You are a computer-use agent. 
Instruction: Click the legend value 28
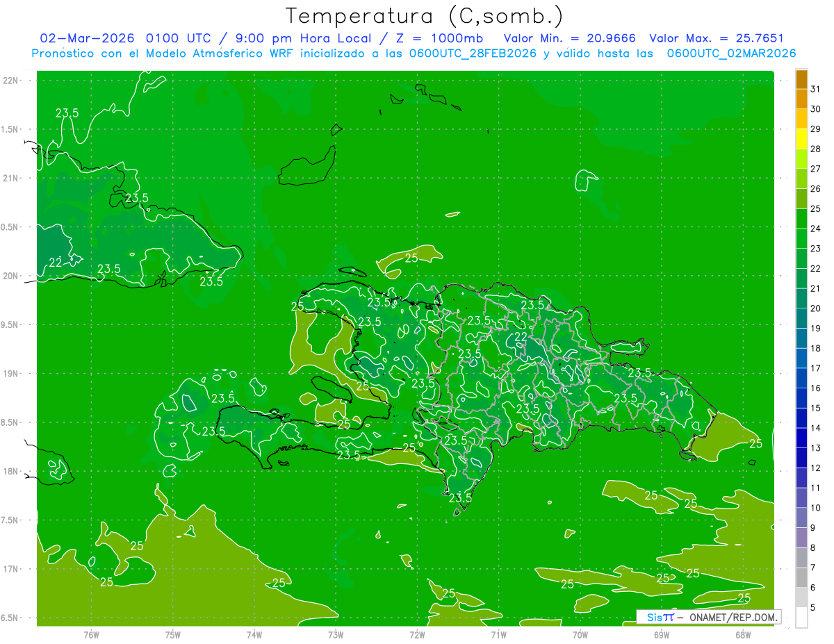tap(815, 149)
